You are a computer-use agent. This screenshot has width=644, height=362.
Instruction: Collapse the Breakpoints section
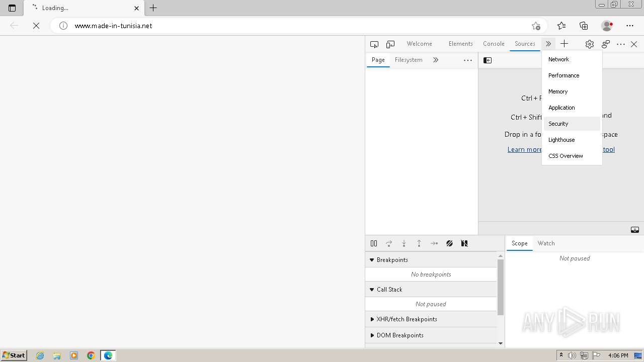(431, 260)
